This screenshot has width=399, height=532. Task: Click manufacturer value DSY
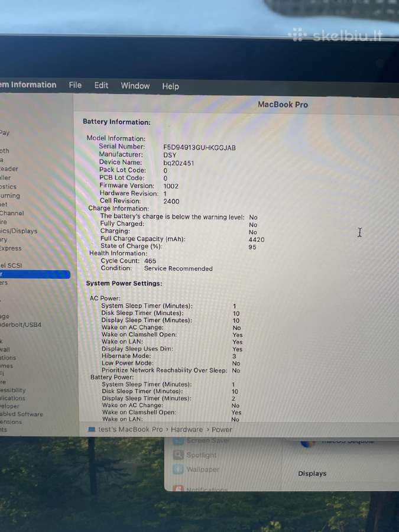click(170, 155)
